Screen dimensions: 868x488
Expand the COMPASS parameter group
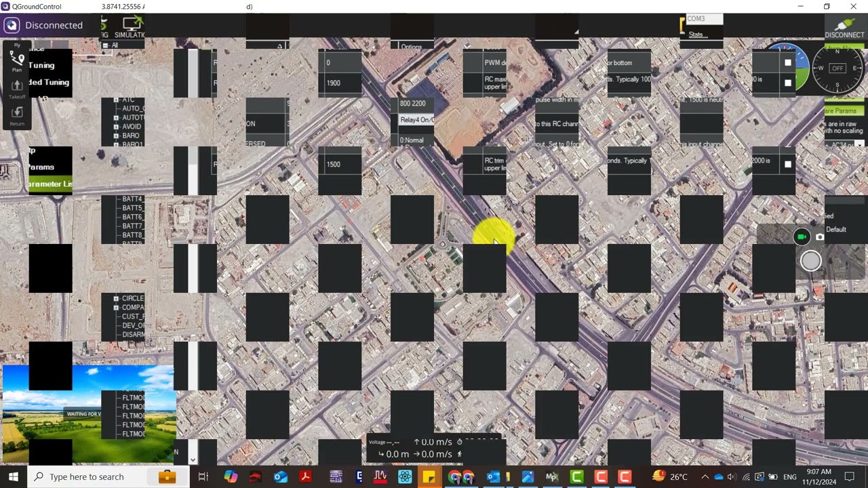click(x=117, y=307)
